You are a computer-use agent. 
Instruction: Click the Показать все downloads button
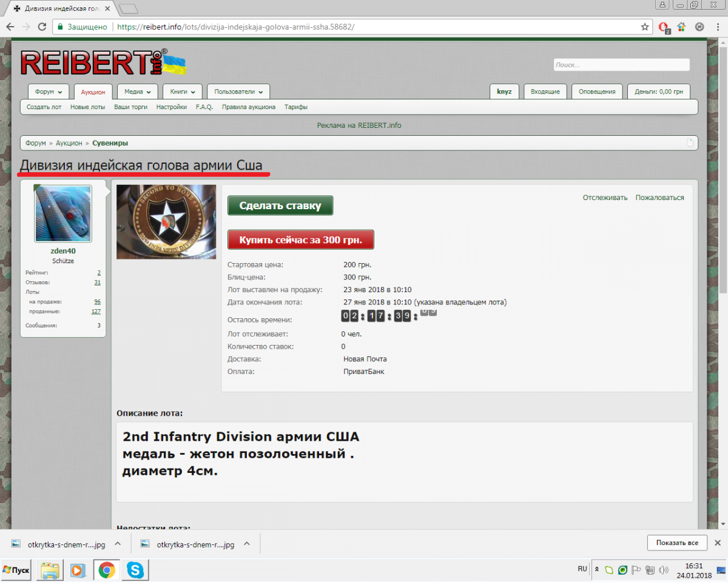677,543
